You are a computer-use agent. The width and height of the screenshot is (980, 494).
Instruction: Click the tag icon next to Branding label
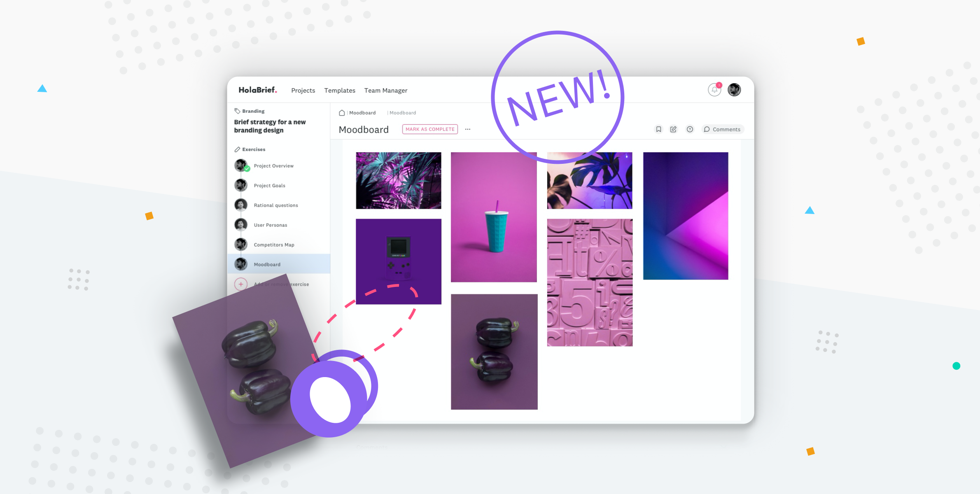238,111
